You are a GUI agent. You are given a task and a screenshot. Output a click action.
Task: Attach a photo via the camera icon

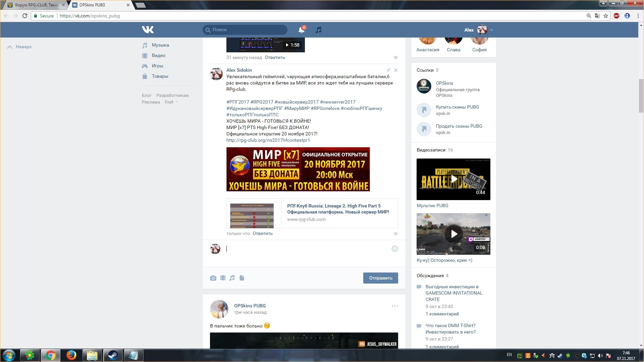coord(213,278)
